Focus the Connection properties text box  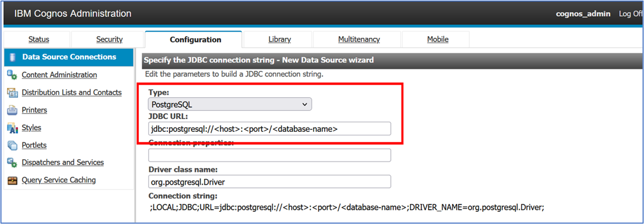[269, 155]
